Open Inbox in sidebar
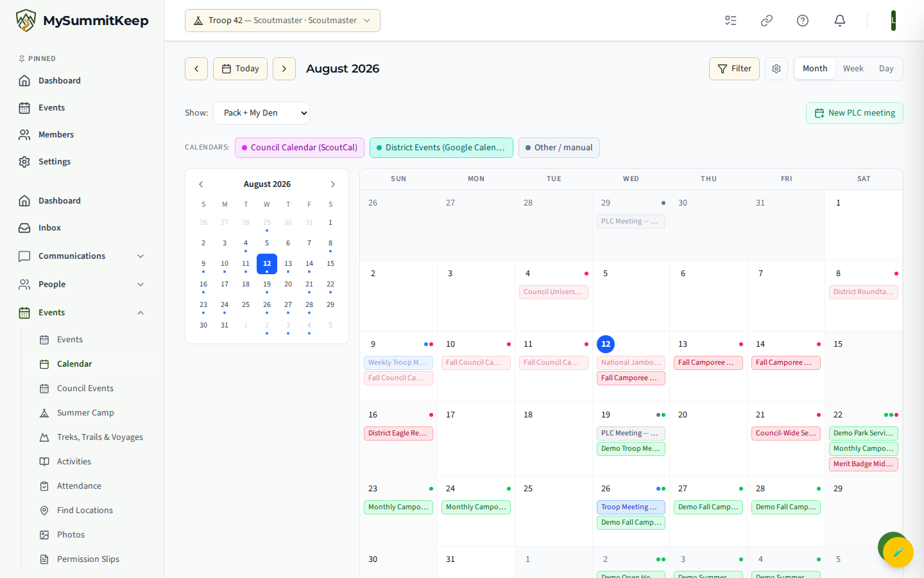Screen dimensions: 924x578 [82, 228]
